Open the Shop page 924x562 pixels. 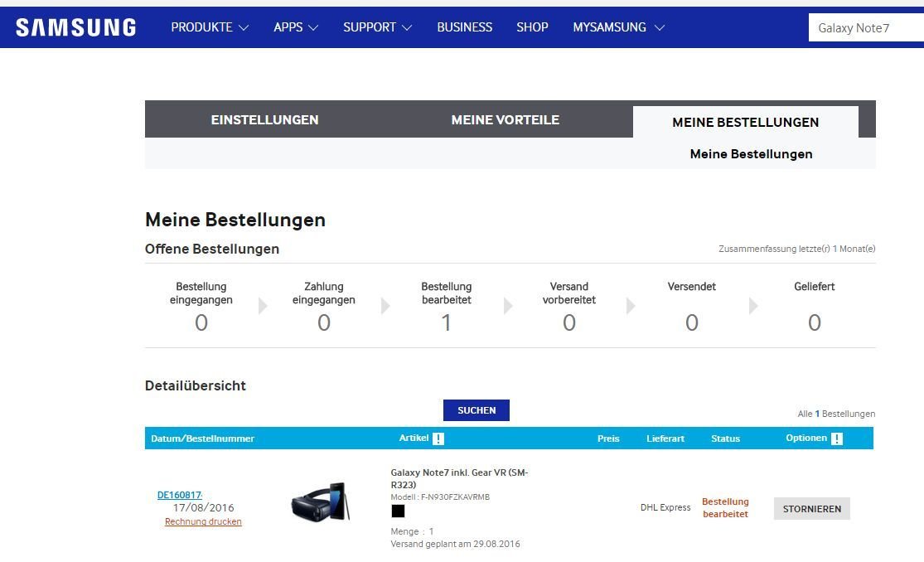click(x=532, y=27)
